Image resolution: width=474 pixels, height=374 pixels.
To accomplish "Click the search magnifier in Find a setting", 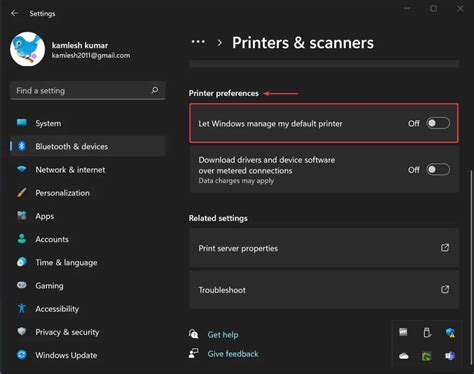I will (x=155, y=90).
